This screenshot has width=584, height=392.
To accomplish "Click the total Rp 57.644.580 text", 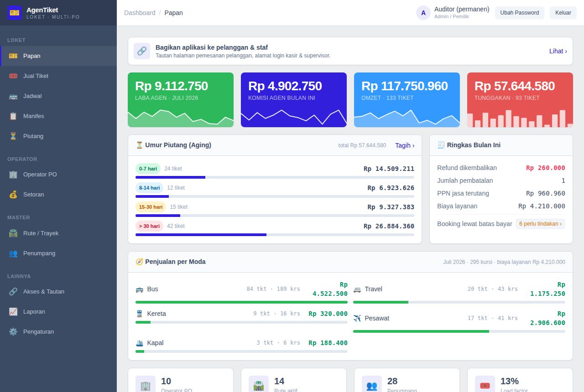I will pos(362,145).
